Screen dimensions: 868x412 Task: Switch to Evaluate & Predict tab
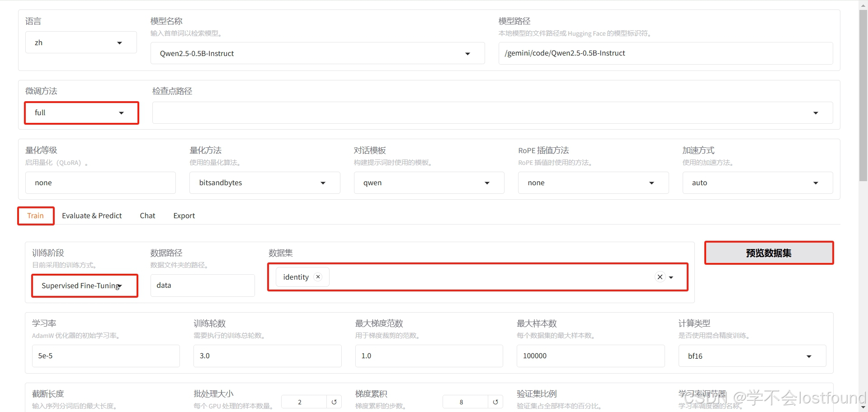(92, 215)
